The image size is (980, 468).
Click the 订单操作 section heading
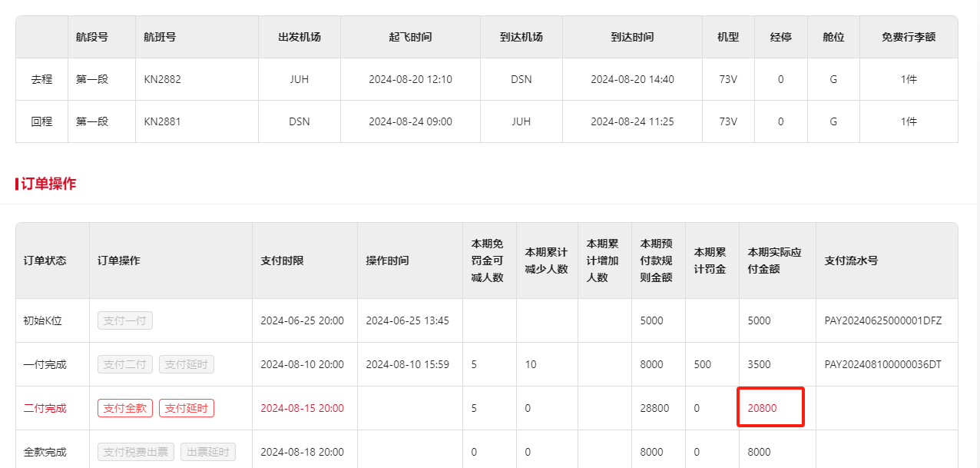pos(48,184)
